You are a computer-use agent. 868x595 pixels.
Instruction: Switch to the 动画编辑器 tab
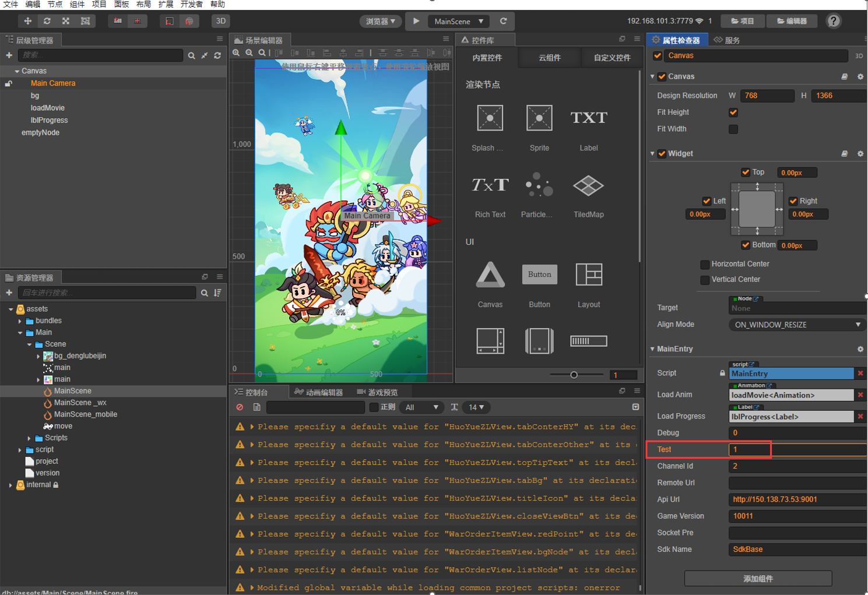click(x=319, y=392)
